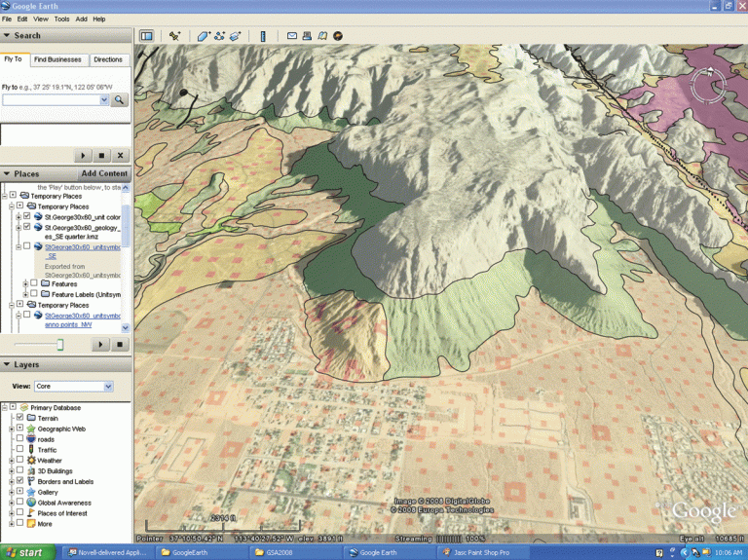Clear search results X button
The width and height of the screenshot is (748, 560).
tap(120, 156)
